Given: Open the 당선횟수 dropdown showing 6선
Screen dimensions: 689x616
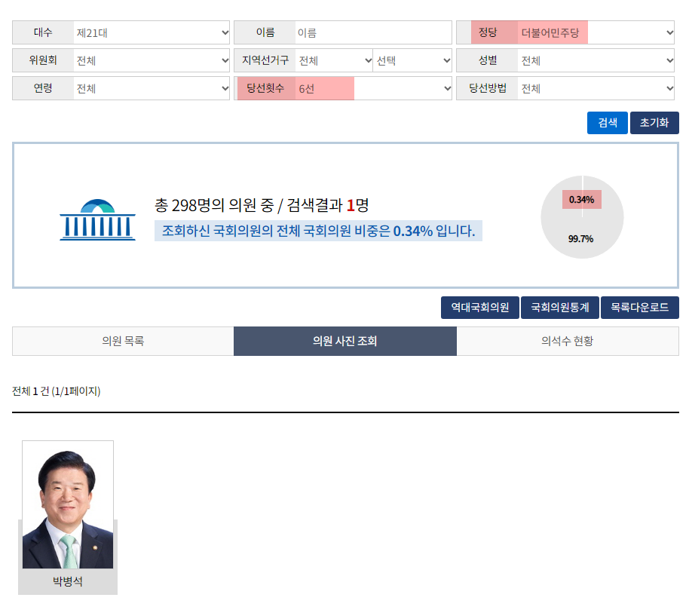Looking at the screenshot, I should tap(373, 88).
